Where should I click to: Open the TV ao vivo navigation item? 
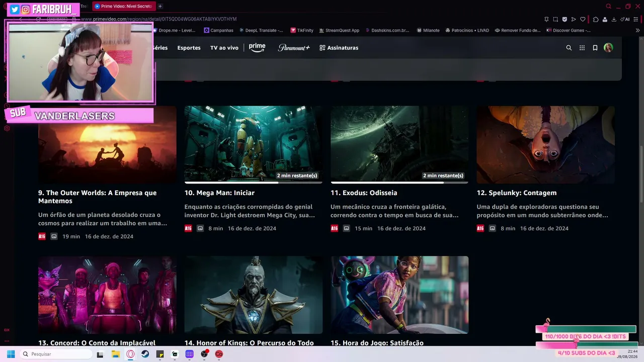pyautogui.click(x=224, y=48)
